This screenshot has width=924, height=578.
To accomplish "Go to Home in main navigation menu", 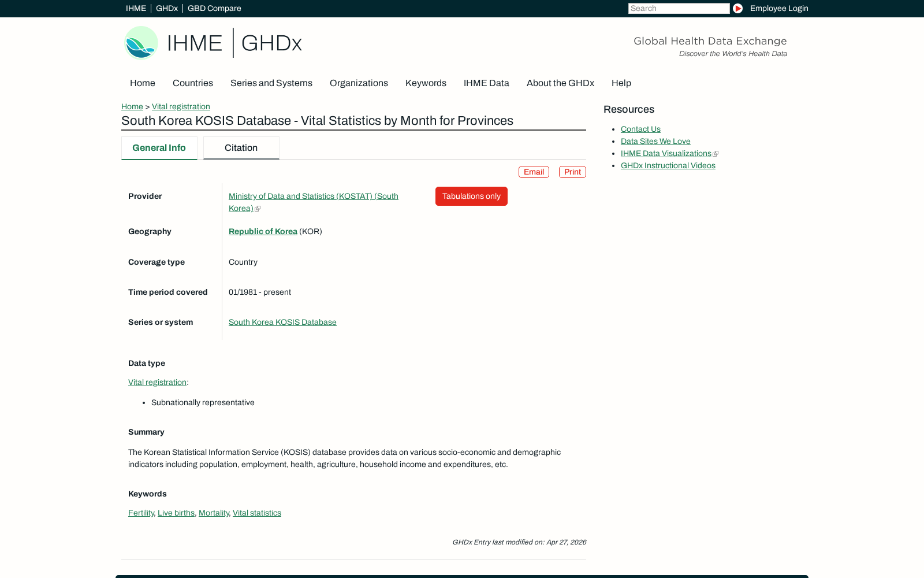I will click(x=143, y=83).
